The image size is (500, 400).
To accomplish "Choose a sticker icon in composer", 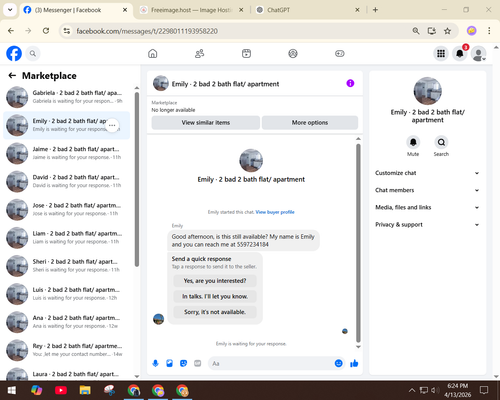I will pyautogui.click(x=183, y=363).
